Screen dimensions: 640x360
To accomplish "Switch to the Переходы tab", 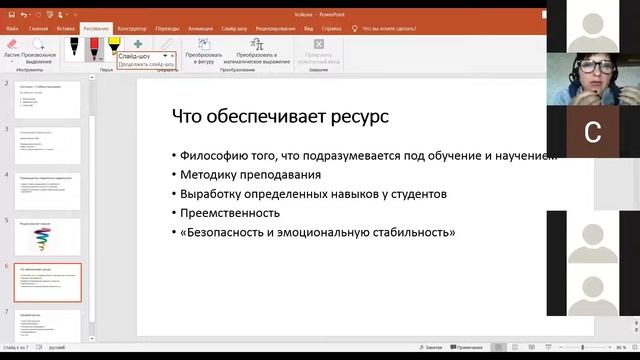I will click(x=167, y=29).
